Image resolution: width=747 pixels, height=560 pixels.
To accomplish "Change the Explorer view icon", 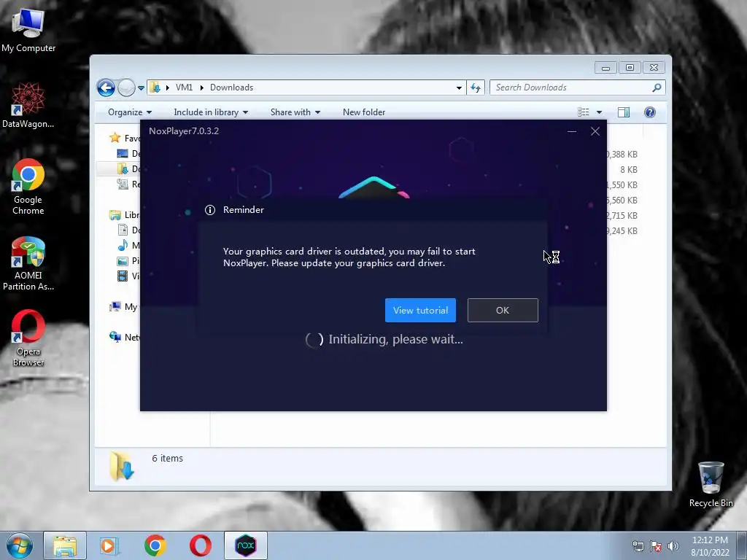I will [584, 112].
